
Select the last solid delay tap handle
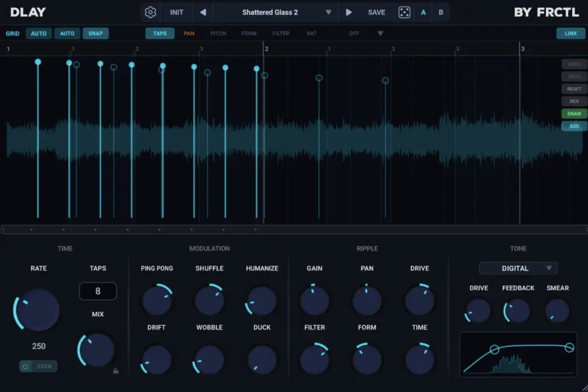click(256, 69)
